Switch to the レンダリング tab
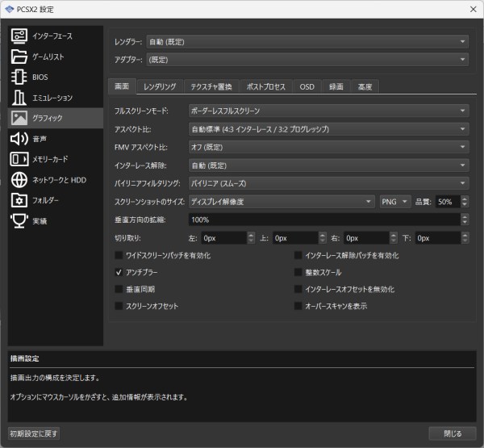Viewport: 484px width, 448px height. (x=160, y=87)
